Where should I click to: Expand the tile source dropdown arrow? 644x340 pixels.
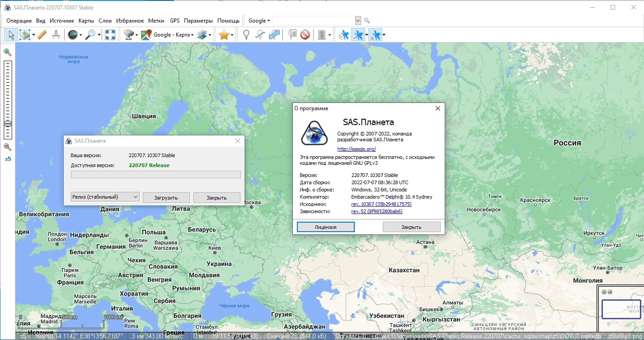pos(136,35)
